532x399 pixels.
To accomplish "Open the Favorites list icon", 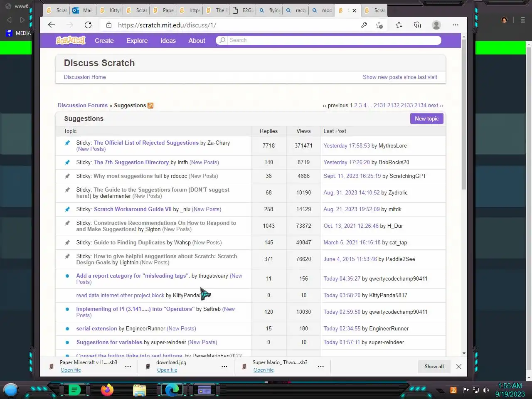I will (x=399, y=25).
